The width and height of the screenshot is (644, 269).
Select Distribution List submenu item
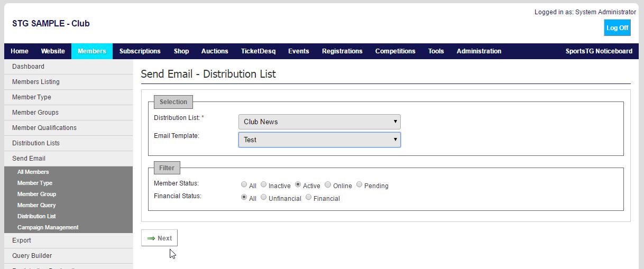coord(68,216)
